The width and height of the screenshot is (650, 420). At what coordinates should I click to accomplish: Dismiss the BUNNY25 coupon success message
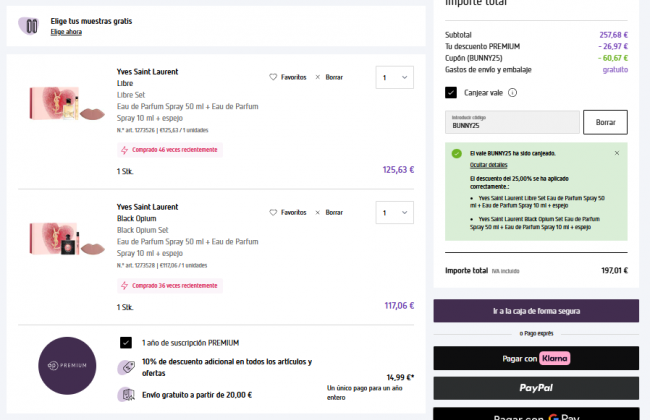coord(616,153)
